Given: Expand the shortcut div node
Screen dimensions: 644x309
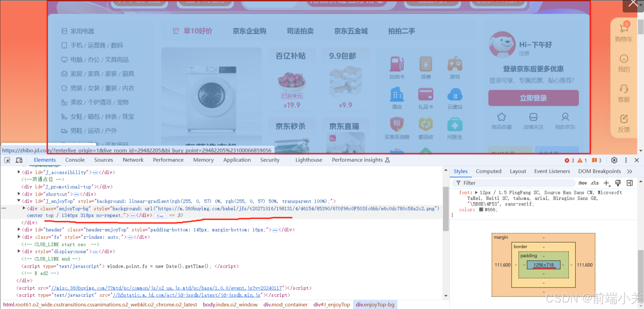Looking at the screenshot, I should coord(19,194).
